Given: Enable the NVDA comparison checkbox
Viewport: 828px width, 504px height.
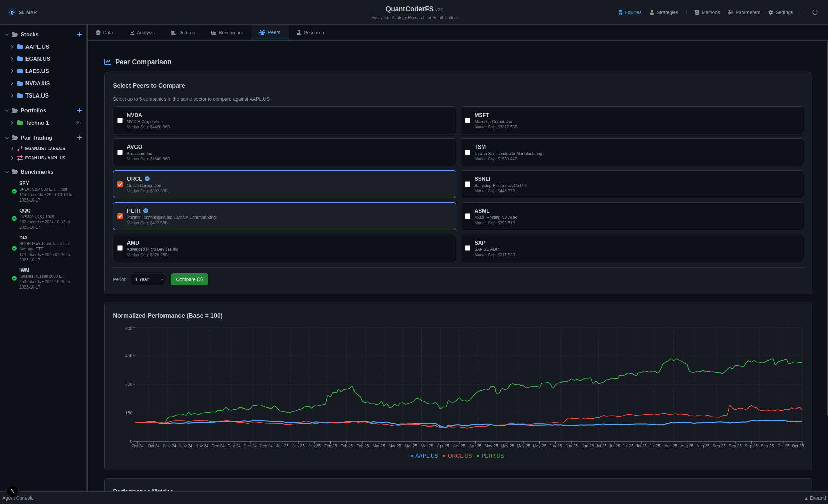Looking at the screenshot, I should 120,120.
